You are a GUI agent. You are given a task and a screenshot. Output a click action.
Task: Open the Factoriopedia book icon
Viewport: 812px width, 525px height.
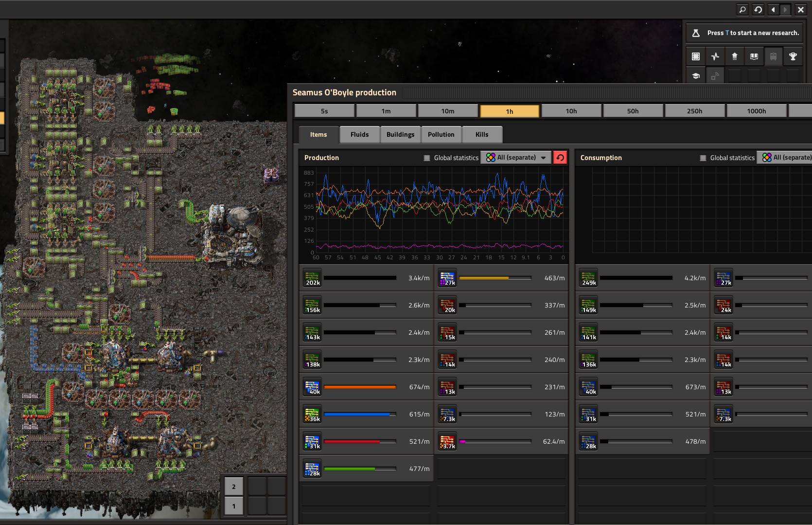(754, 56)
